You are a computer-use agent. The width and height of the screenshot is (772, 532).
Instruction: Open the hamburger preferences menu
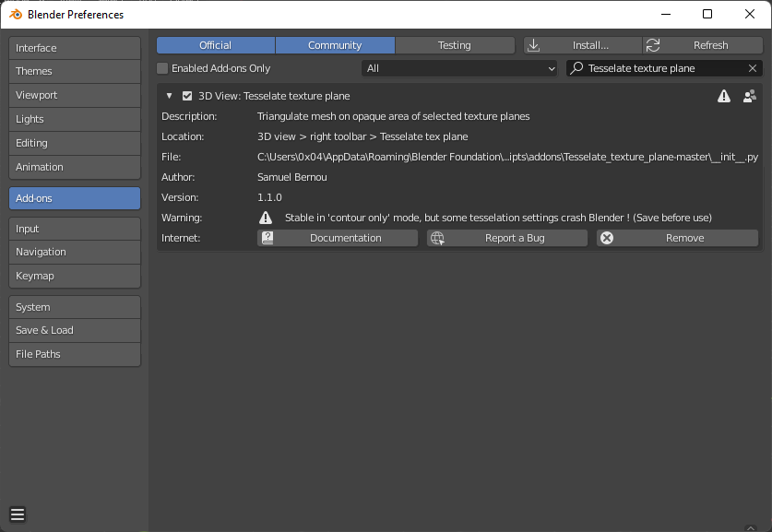(18, 514)
